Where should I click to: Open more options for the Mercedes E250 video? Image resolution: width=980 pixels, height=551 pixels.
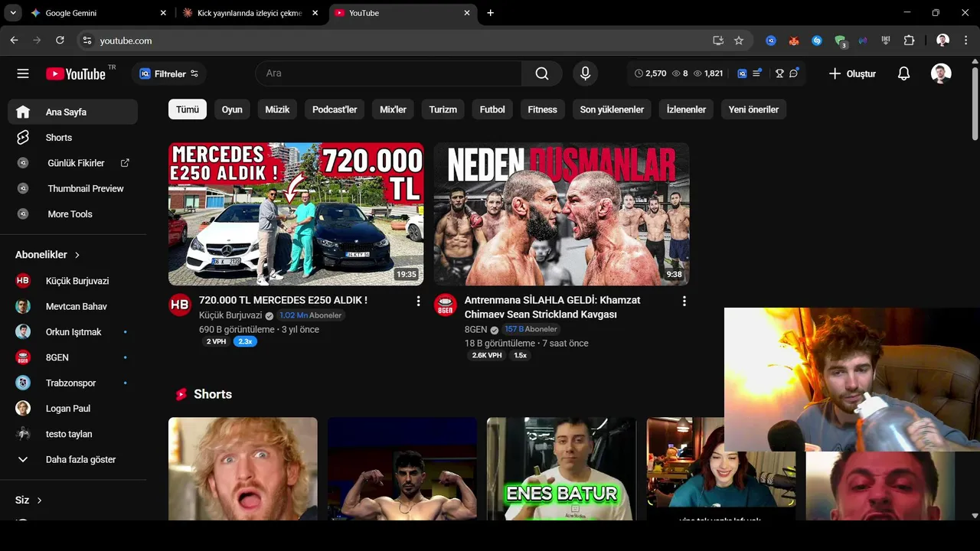pos(418,302)
